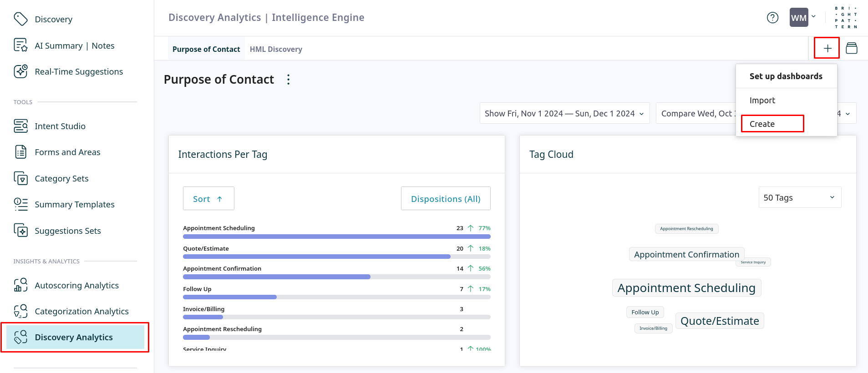868x373 pixels.
Task: Expand the WM user profile menu
Action: click(803, 18)
